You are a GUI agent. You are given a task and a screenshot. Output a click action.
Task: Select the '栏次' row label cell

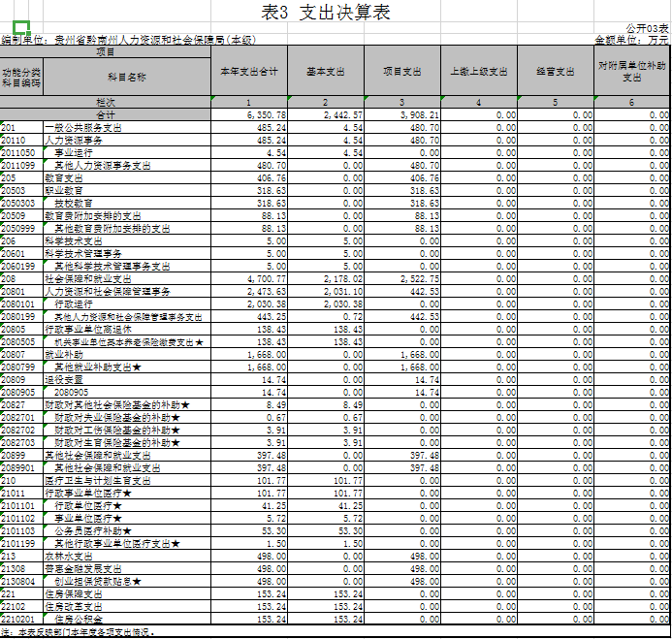coord(105,102)
